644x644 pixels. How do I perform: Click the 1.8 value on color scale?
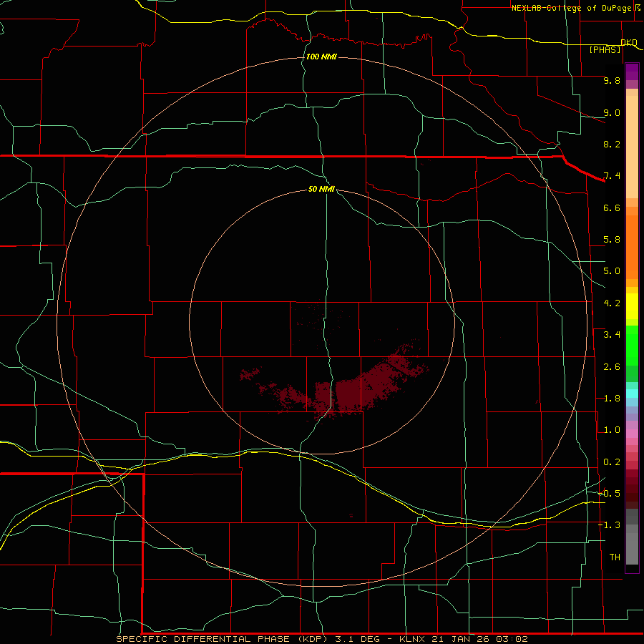click(612, 399)
